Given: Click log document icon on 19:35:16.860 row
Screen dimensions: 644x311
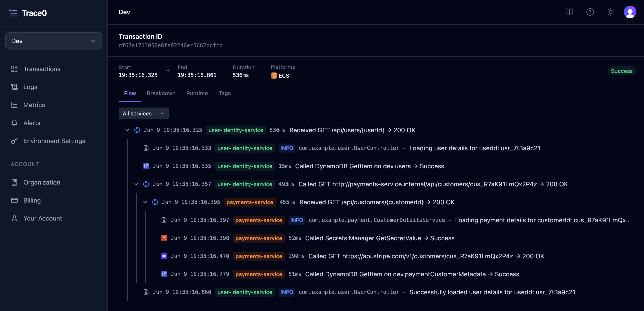Looking at the screenshot, I should 146,292.
